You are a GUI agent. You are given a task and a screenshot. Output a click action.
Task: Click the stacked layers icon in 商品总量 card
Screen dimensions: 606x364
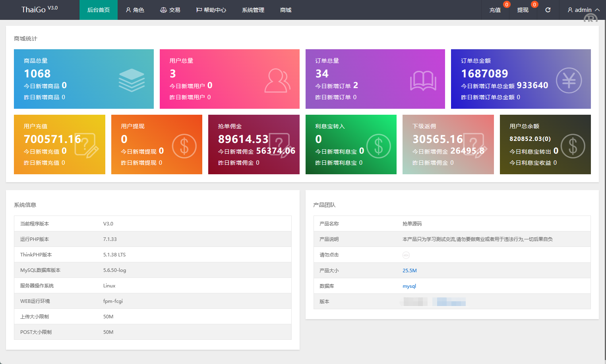pos(132,80)
